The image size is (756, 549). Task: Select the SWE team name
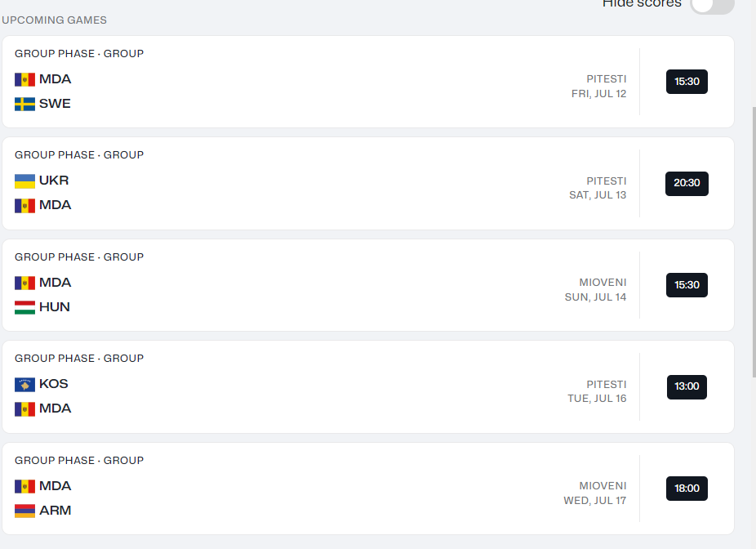pyautogui.click(x=55, y=104)
